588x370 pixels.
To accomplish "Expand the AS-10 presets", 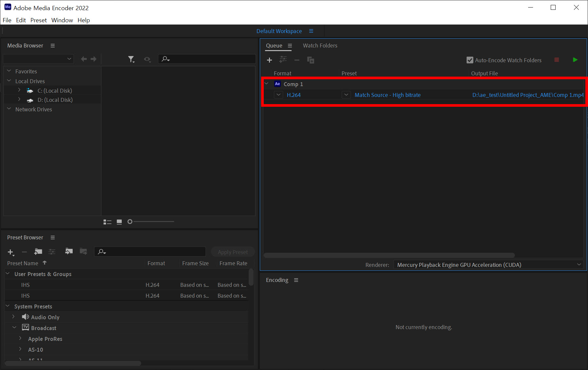I will [20, 349].
